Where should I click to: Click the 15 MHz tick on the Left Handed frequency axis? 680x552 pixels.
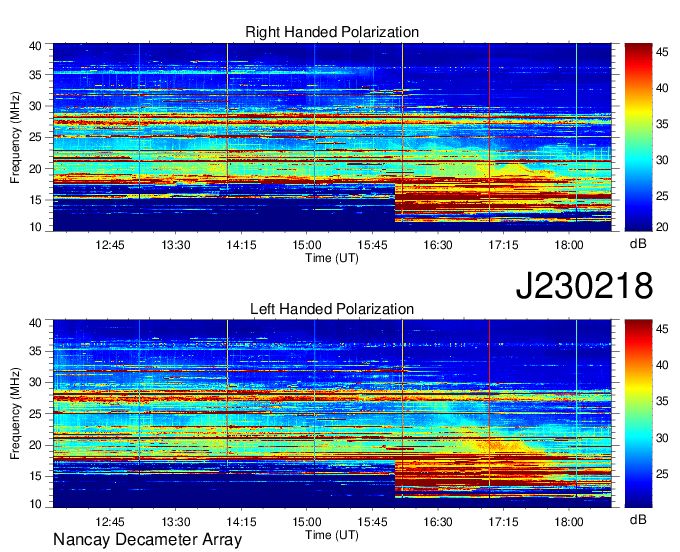click(x=35, y=477)
